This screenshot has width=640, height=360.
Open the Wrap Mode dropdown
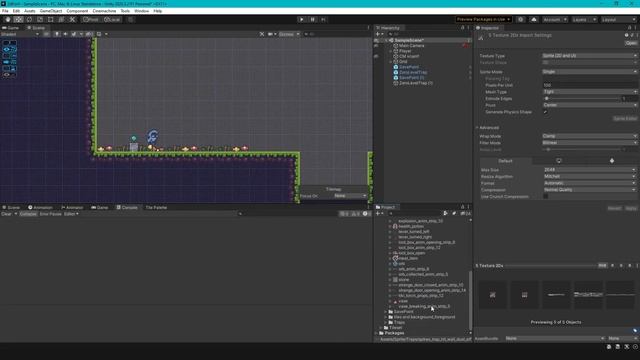pos(589,136)
